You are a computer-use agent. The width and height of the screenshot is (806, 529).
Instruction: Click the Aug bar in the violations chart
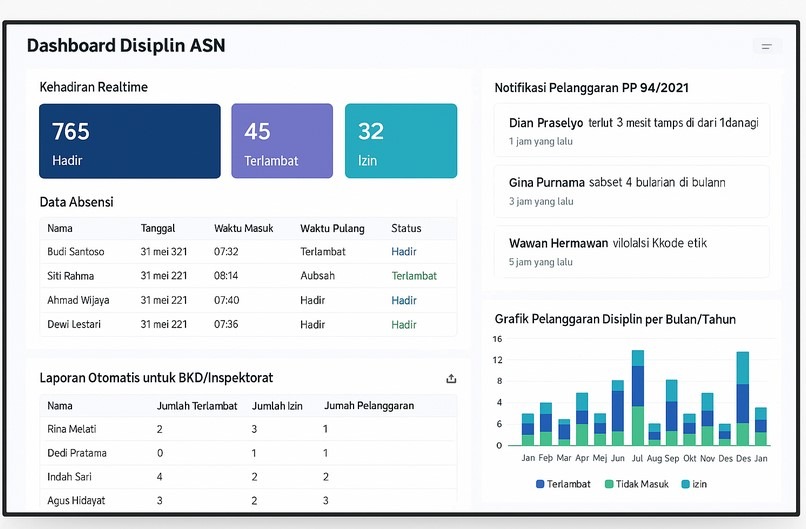click(654, 434)
